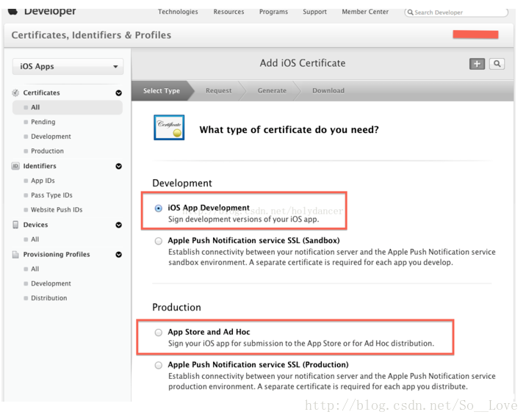Select All under Devices

pyautogui.click(x=35, y=239)
